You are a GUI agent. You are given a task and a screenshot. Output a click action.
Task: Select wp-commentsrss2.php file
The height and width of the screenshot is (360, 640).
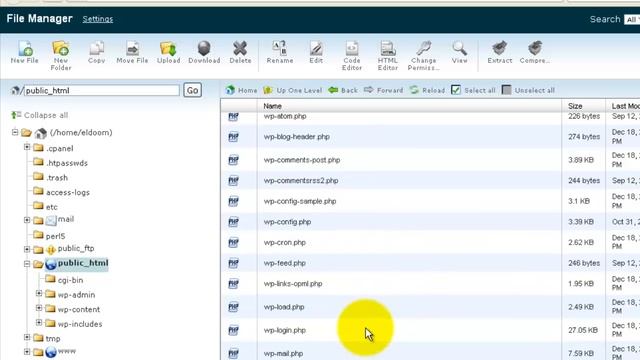(301, 180)
